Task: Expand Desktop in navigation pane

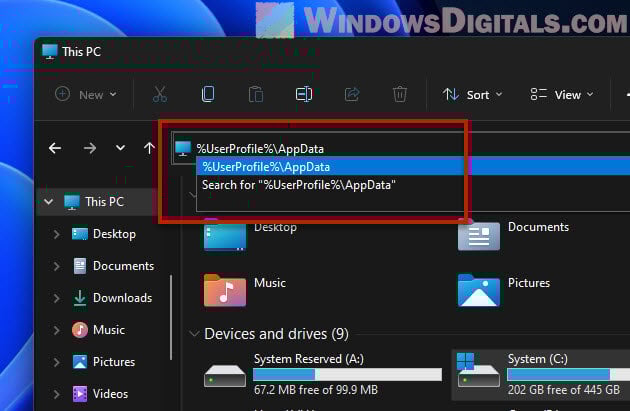Action: click(x=57, y=234)
